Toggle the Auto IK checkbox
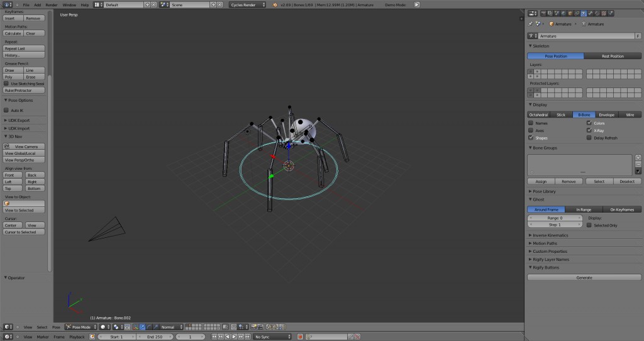Image resolution: width=644 pixels, height=341 pixels. point(6,110)
